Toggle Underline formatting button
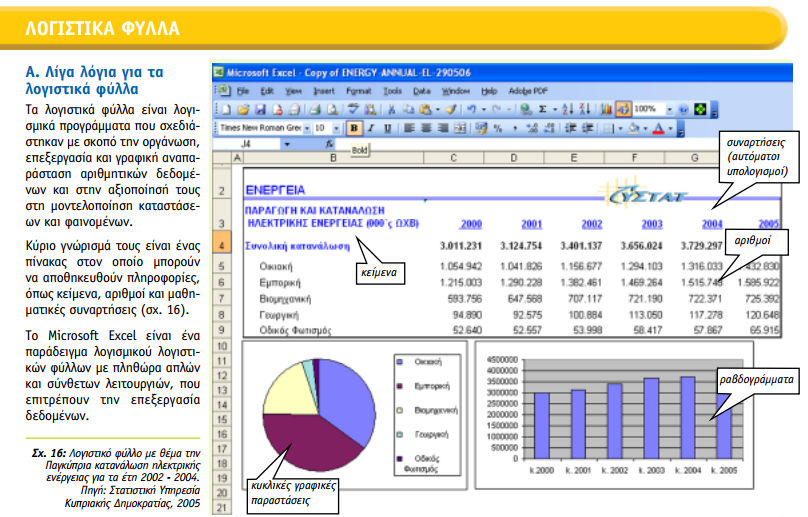Image resolution: width=808 pixels, height=517 pixels. (x=388, y=128)
